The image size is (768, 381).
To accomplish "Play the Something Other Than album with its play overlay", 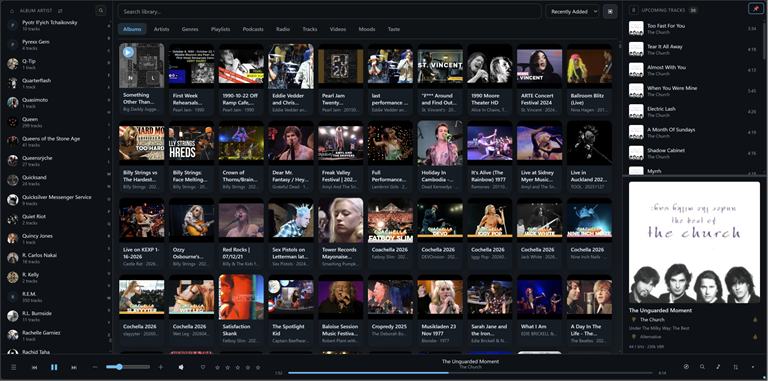I will [128, 51].
